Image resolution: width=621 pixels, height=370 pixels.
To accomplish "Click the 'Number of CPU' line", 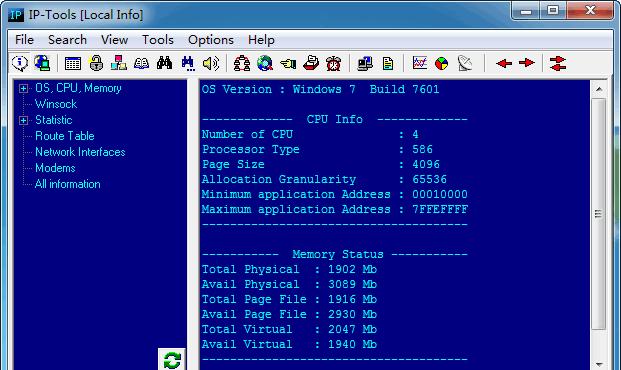I will click(x=310, y=134).
